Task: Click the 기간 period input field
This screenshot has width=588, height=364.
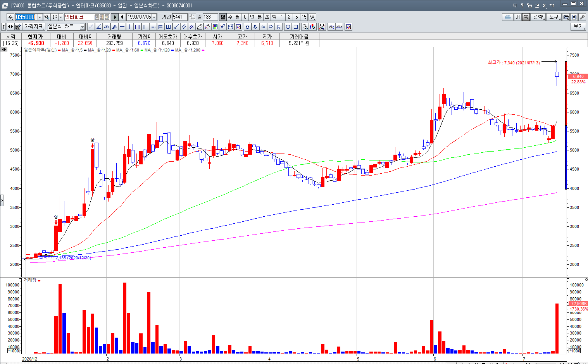Action: click(180, 17)
